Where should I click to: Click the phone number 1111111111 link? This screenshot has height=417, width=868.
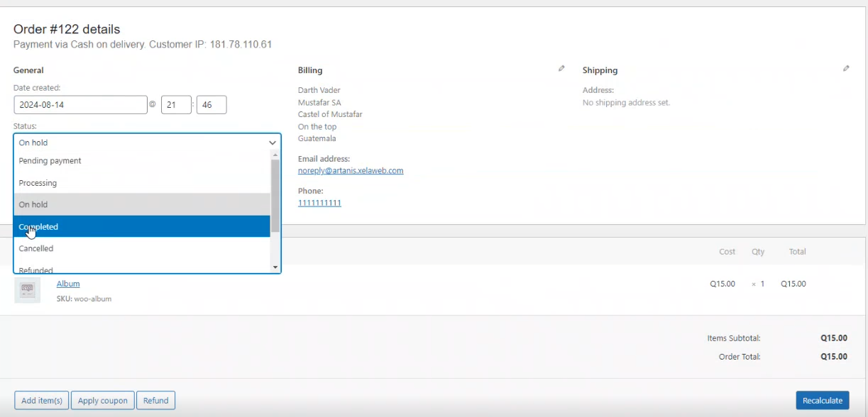click(x=319, y=203)
